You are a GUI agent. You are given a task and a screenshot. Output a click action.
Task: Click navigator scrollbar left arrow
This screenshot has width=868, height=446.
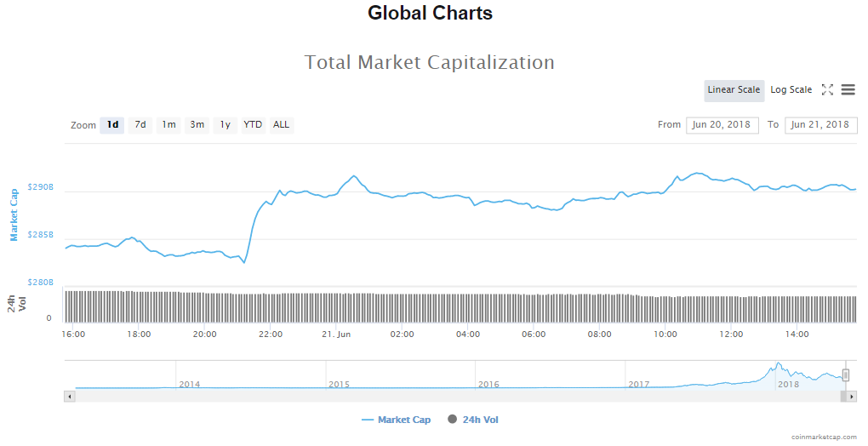click(x=69, y=397)
